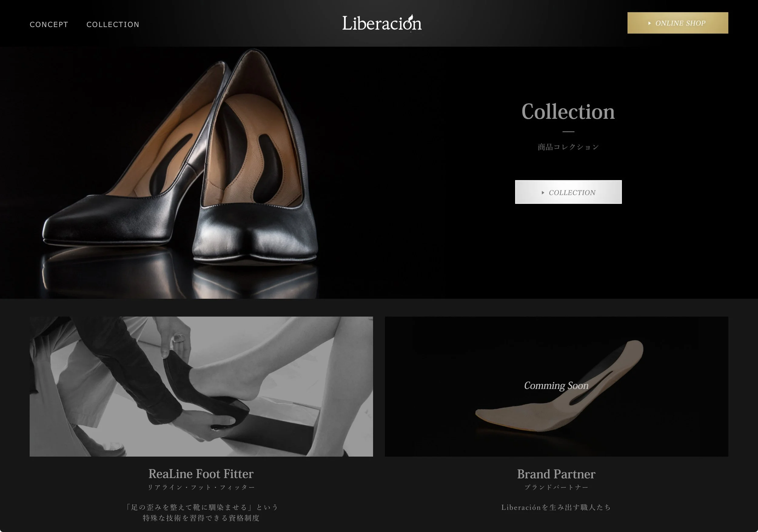Screen dimensions: 758x532
Task: Open the CONCEPT page from navigation
Action: pyautogui.click(x=49, y=25)
